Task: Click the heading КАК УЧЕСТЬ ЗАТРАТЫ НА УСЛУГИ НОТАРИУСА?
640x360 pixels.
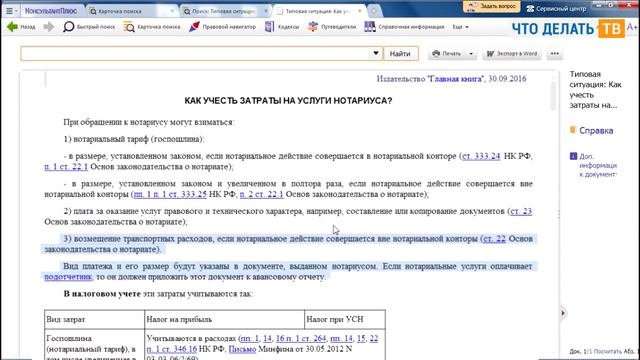Action: 288,101
